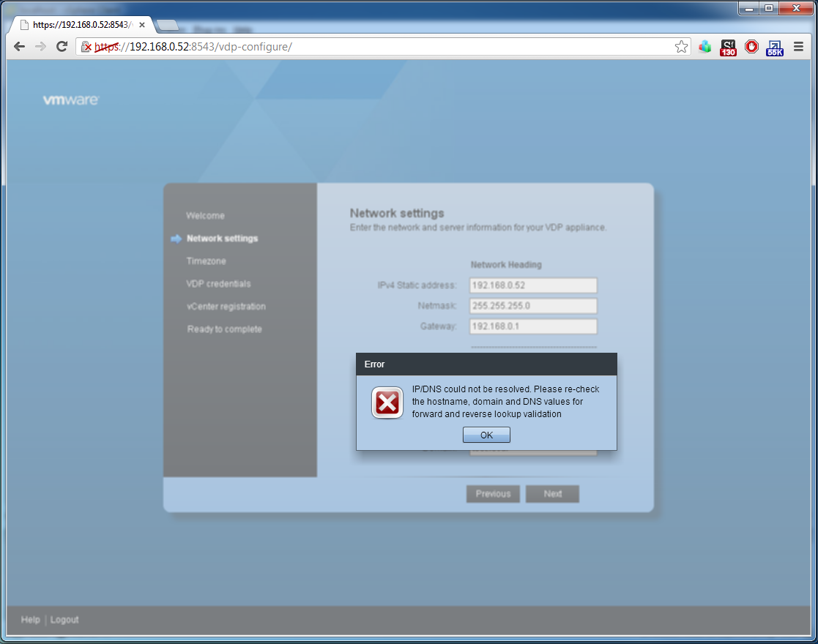Open the VDP credentials wizard step
Screen dimensions: 818x644
[218, 284]
